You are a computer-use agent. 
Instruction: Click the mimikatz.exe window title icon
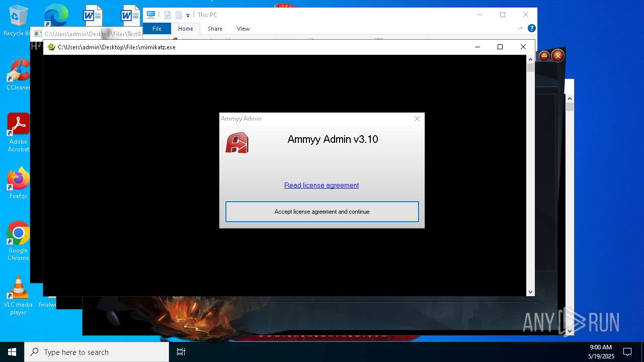tap(51, 47)
